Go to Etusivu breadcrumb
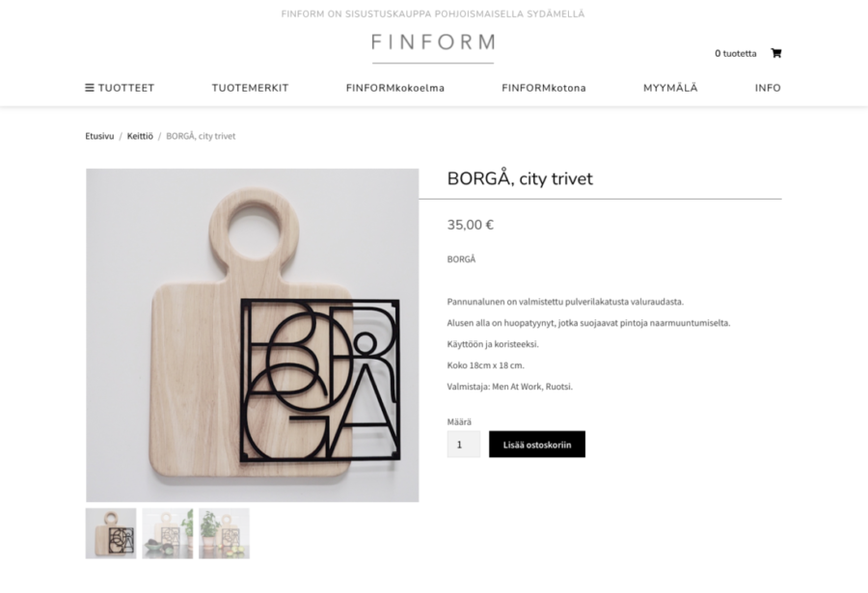 pyautogui.click(x=99, y=136)
